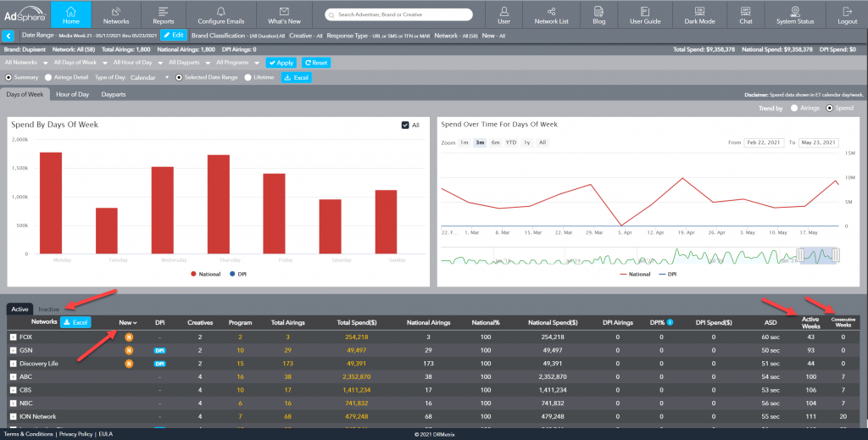Toggle the DPI legend in bar chart
The width and height of the screenshot is (868, 440).
(238, 274)
